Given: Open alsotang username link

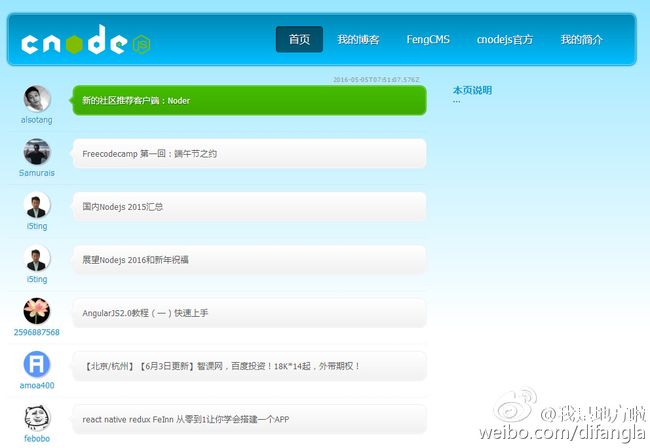Looking at the screenshot, I should tap(36, 120).
